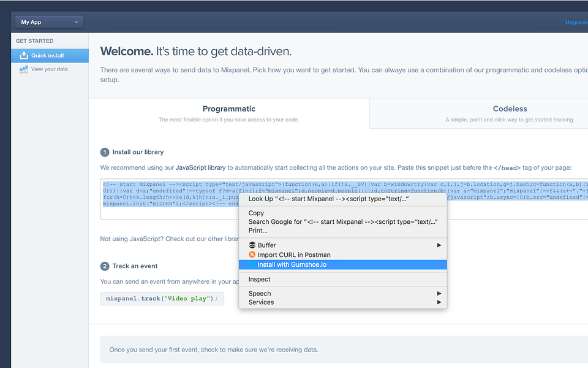Click the orange Postman icon
Viewport: 588px width, 368px height.
[x=252, y=255]
